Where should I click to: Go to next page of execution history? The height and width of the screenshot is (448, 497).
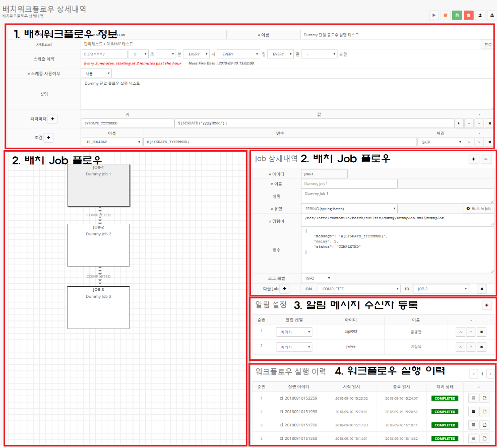tap(490, 374)
